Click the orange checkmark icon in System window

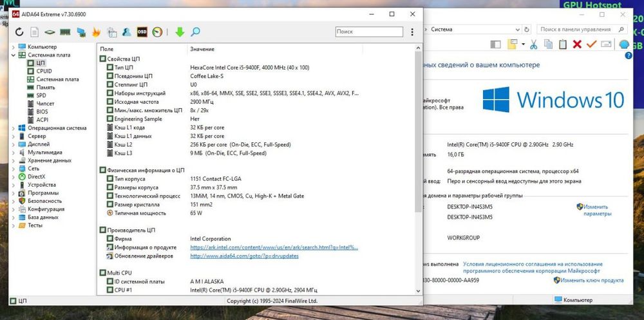(x=591, y=44)
